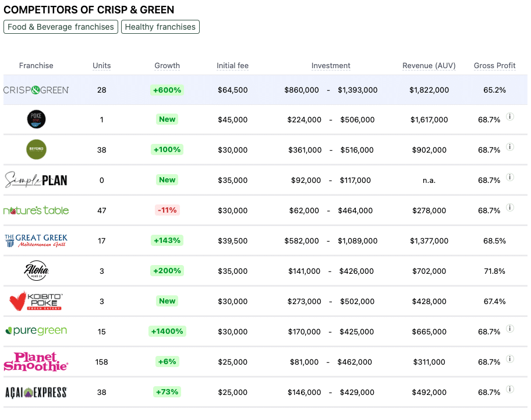Select the +100% growth badge
This screenshot has height=420, width=531.
pyautogui.click(x=167, y=149)
